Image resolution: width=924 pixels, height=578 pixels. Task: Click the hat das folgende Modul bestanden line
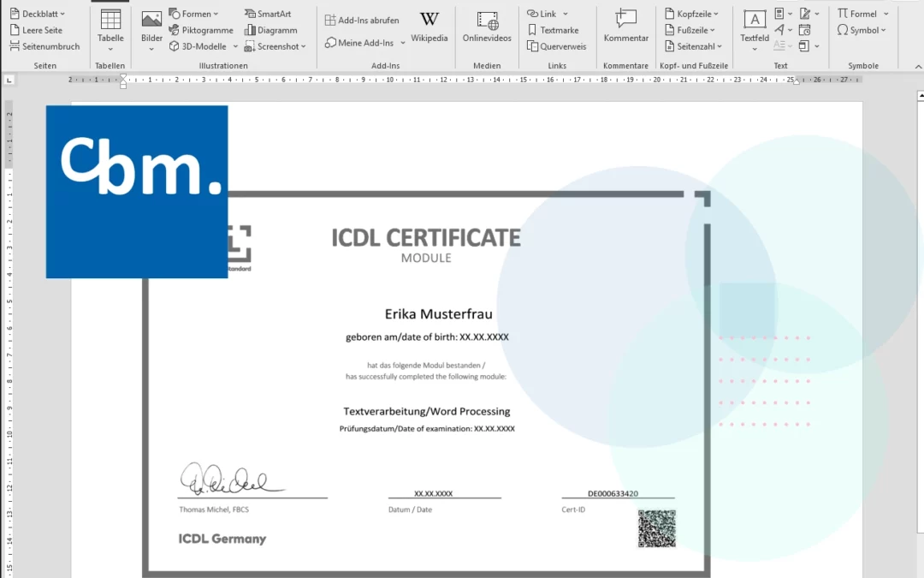click(426, 366)
